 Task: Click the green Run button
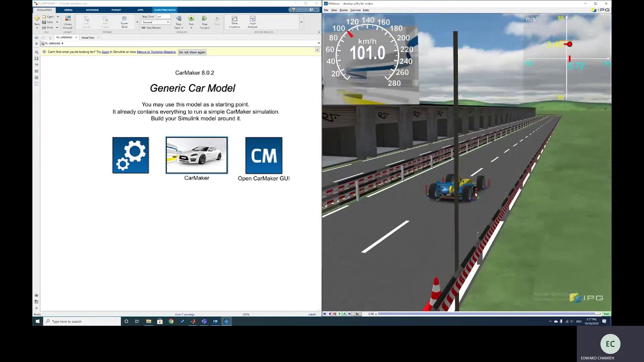click(191, 18)
